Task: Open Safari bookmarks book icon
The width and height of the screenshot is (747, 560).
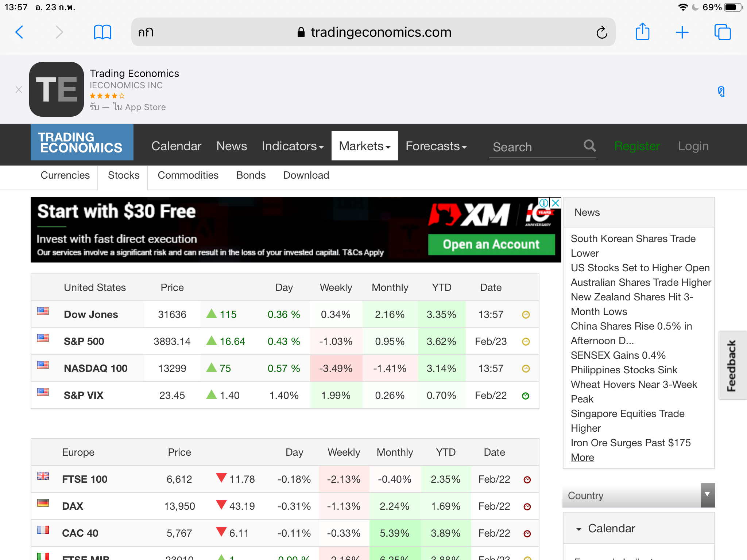Action: tap(102, 32)
